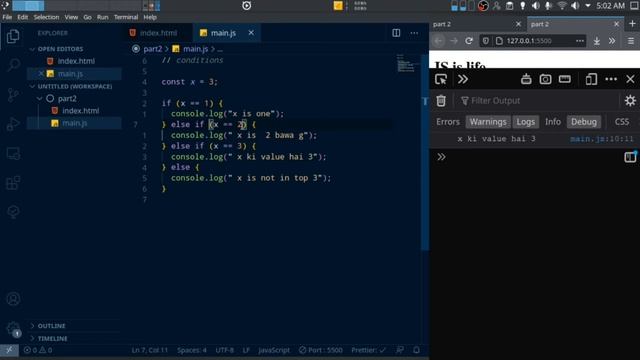Open the Run menu
The image size is (640, 360).
[102, 17]
